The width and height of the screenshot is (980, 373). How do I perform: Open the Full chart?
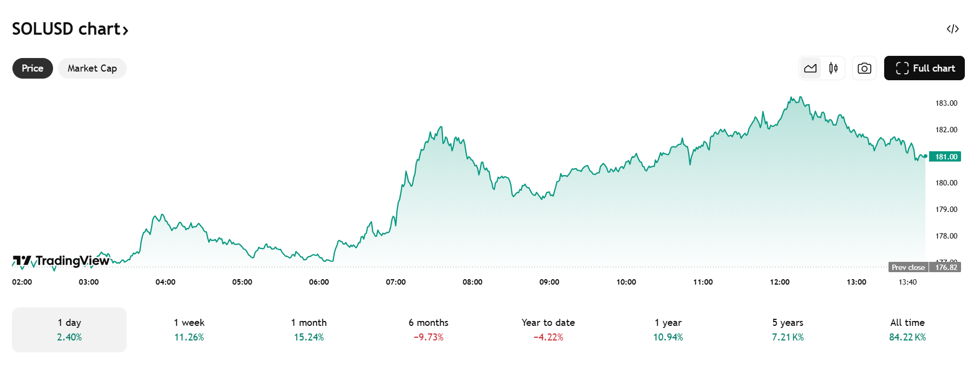point(924,68)
